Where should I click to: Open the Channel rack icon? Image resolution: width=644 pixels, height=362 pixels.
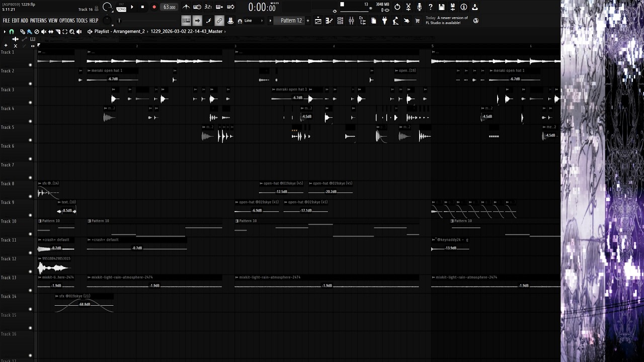point(340,21)
